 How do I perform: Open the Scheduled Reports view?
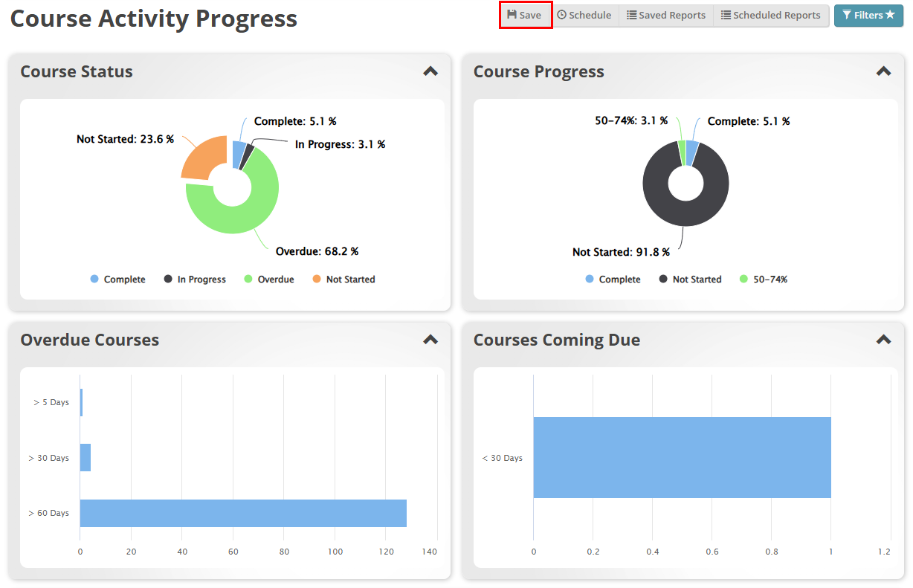click(771, 15)
